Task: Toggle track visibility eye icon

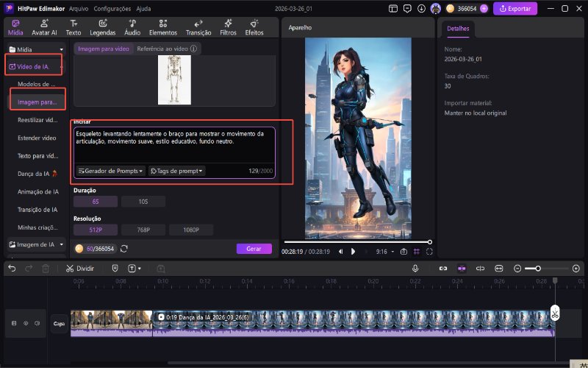Action: 26,322
